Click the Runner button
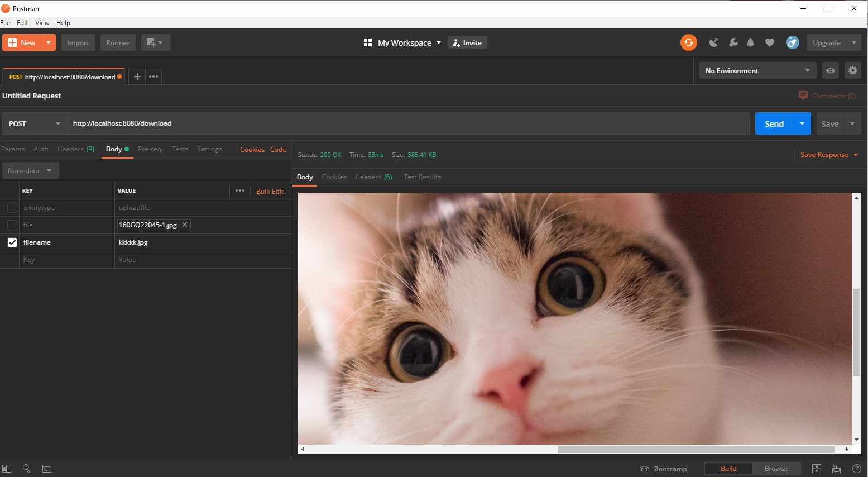The width and height of the screenshot is (868, 477). (118, 42)
